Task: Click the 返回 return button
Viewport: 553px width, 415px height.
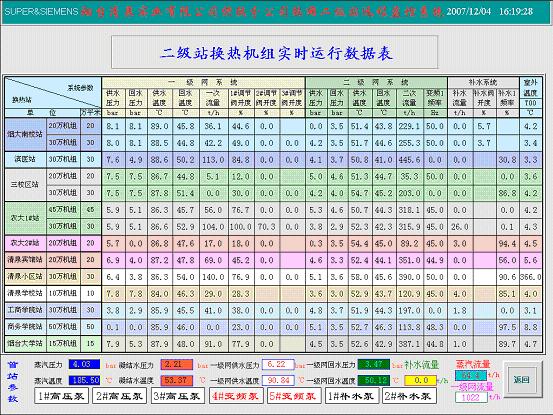Action: point(521,380)
